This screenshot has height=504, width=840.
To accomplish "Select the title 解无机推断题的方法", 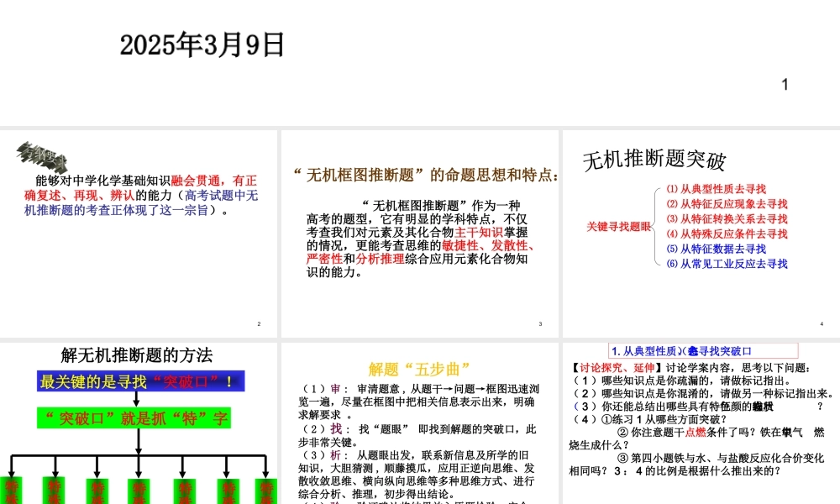I will pyautogui.click(x=137, y=355).
